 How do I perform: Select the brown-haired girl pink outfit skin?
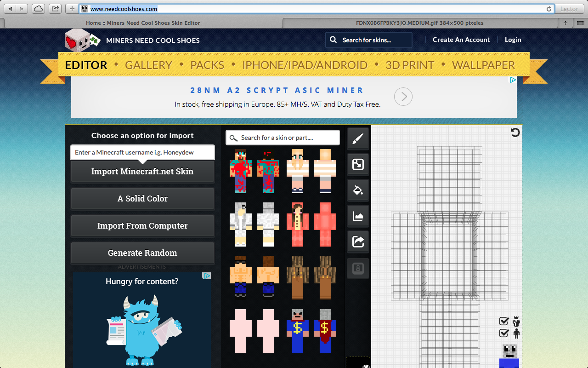tap(298, 224)
